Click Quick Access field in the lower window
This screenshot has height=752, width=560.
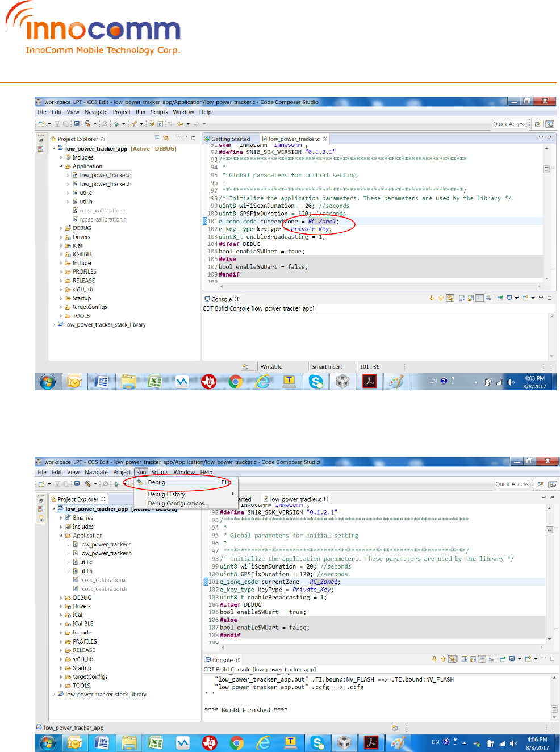(x=512, y=484)
